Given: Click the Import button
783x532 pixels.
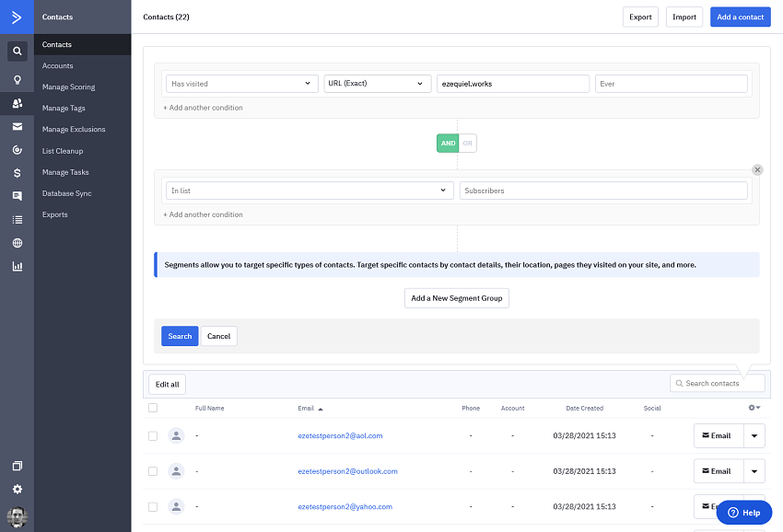Looking at the screenshot, I should [x=684, y=17].
